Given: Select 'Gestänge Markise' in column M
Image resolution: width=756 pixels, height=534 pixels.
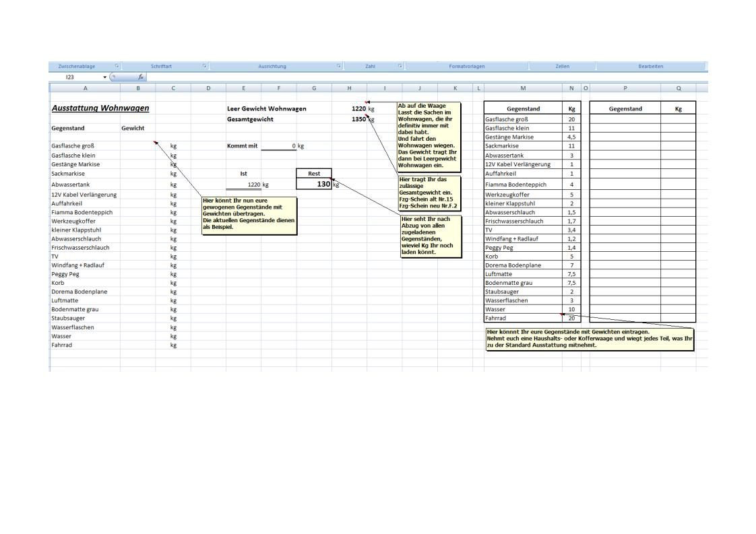Looking at the screenshot, I should (509, 137).
